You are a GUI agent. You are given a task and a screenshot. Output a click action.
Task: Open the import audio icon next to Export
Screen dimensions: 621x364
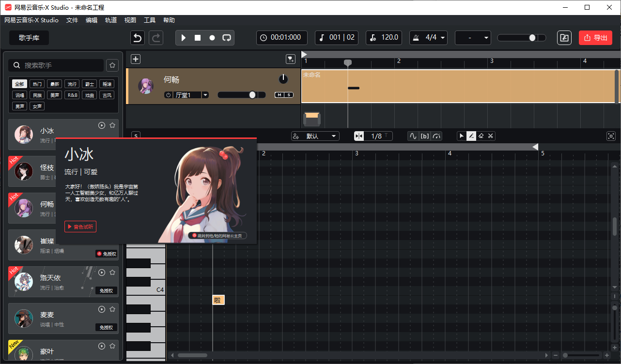pyautogui.click(x=564, y=38)
